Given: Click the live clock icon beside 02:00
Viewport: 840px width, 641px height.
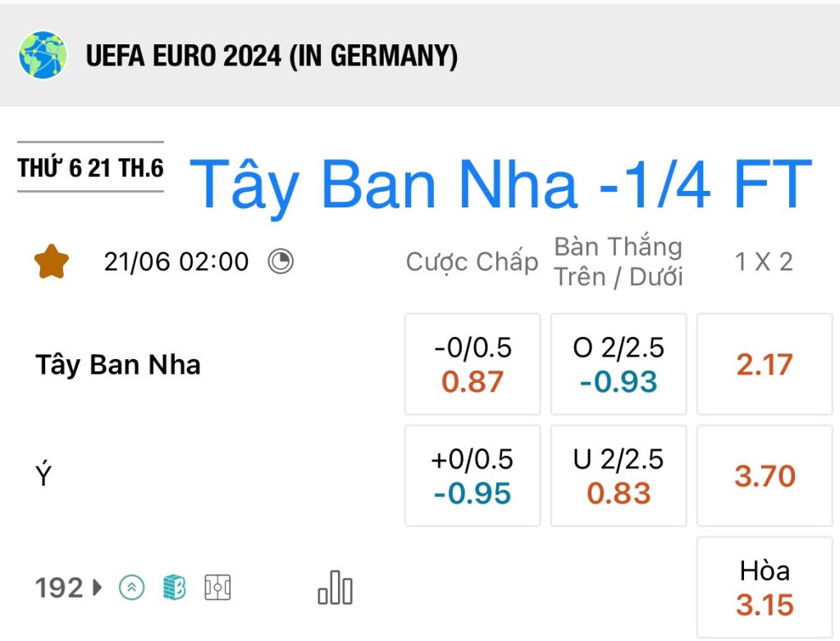Looking at the screenshot, I should click(x=281, y=261).
